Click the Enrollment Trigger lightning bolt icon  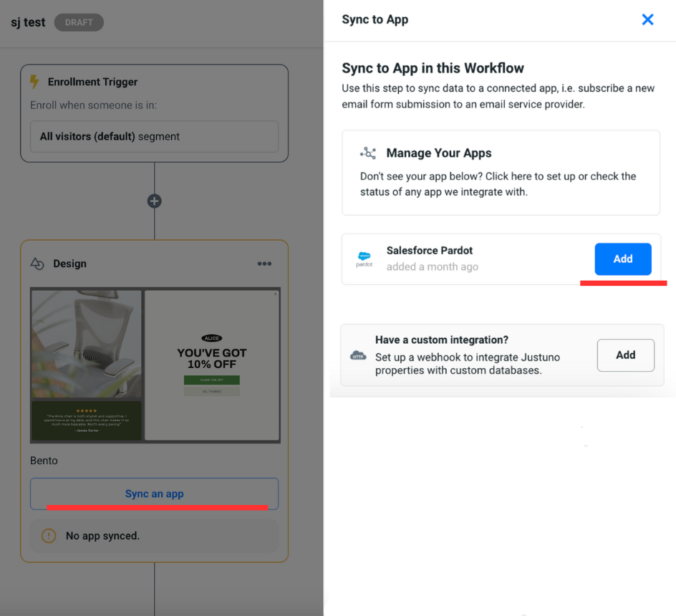[x=34, y=82]
